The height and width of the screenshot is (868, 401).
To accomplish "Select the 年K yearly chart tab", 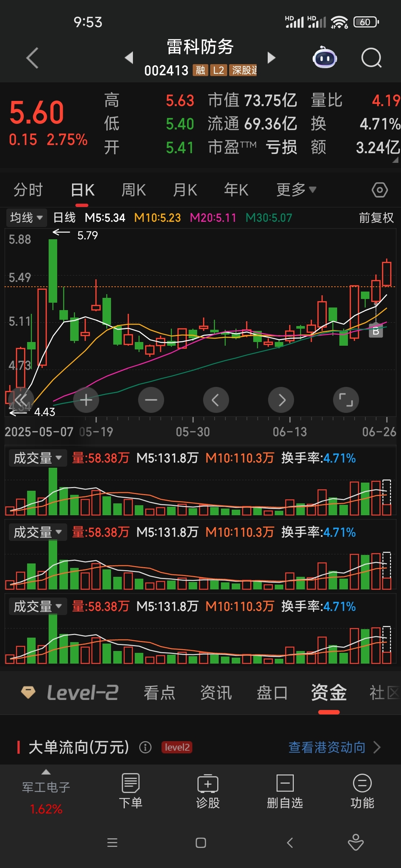I will click(236, 190).
